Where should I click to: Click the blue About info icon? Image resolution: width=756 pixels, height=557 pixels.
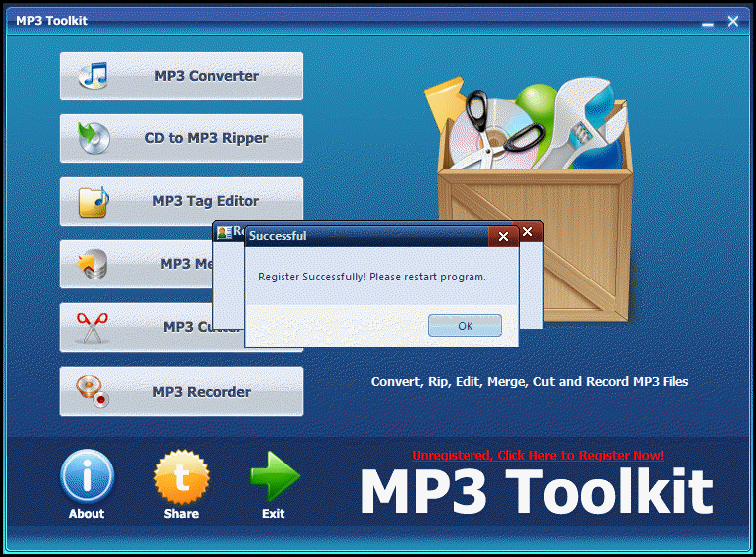tap(87, 476)
